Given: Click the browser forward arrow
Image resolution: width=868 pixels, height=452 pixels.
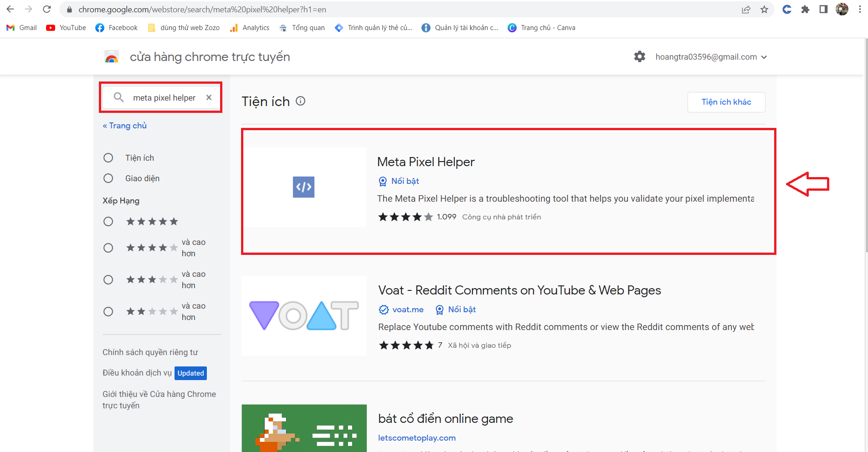Looking at the screenshot, I should tap(28, 9).
